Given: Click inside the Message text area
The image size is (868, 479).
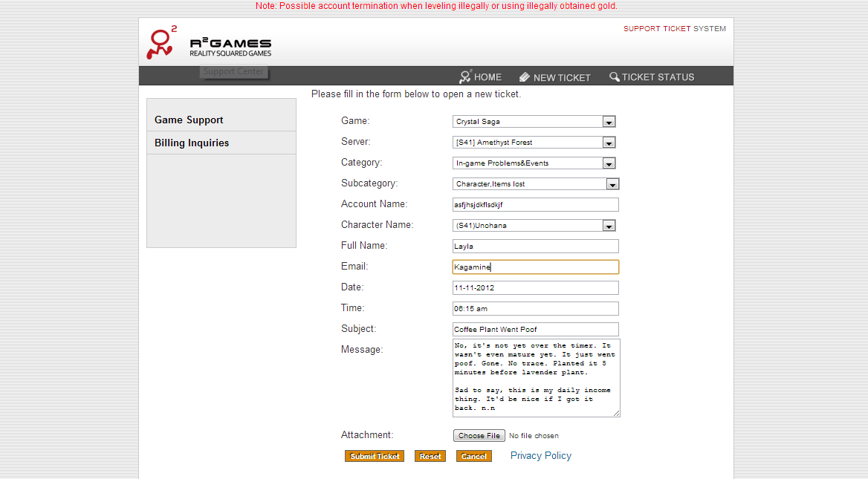Looking at the screenshot, I should (536, 378).
